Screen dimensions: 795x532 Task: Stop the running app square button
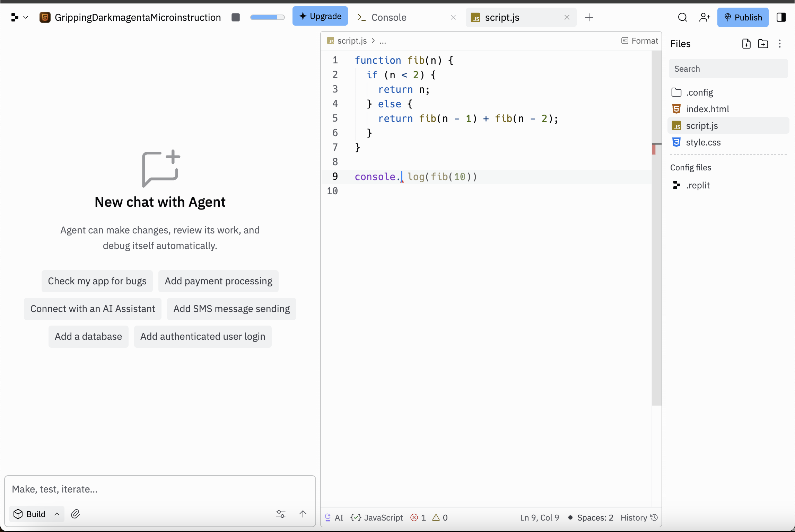click(x=236, y=17)
